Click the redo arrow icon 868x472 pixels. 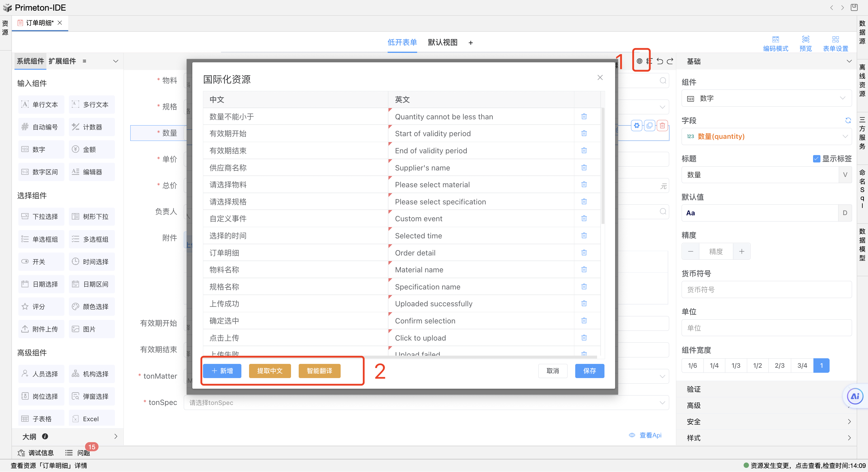click(670, 61)
